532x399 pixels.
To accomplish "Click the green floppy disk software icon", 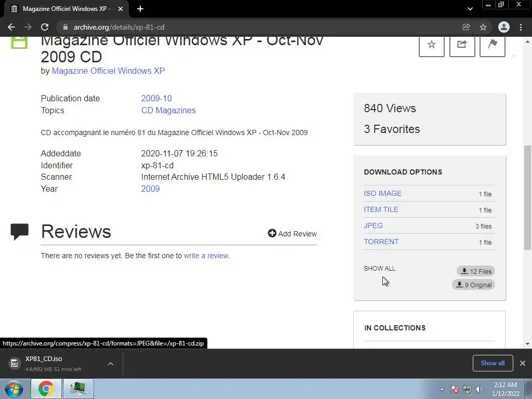I will 19,43.
